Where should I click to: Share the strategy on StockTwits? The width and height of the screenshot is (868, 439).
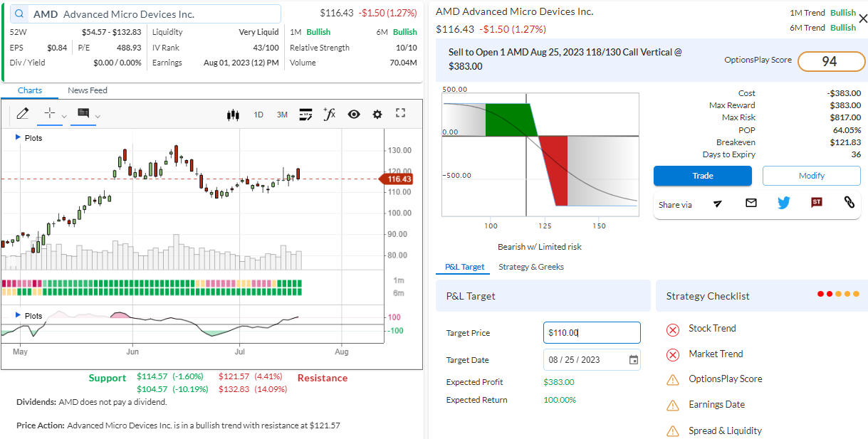point(817,203)
